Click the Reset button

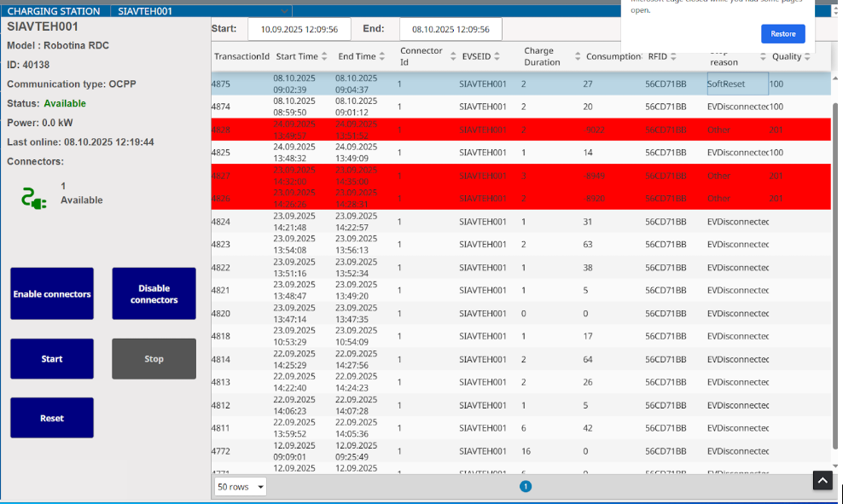[x=52, y=418]
